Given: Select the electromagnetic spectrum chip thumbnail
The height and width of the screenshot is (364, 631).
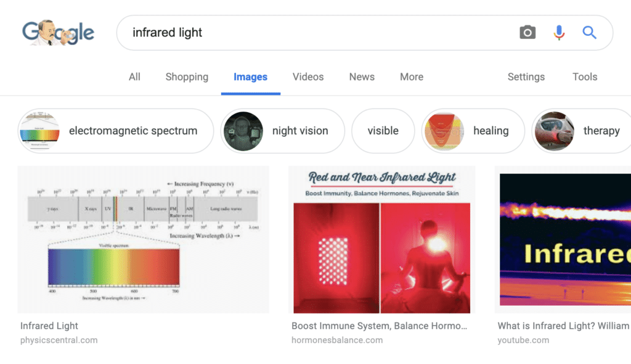Looking at the screenshot, I should click(39, 131).
